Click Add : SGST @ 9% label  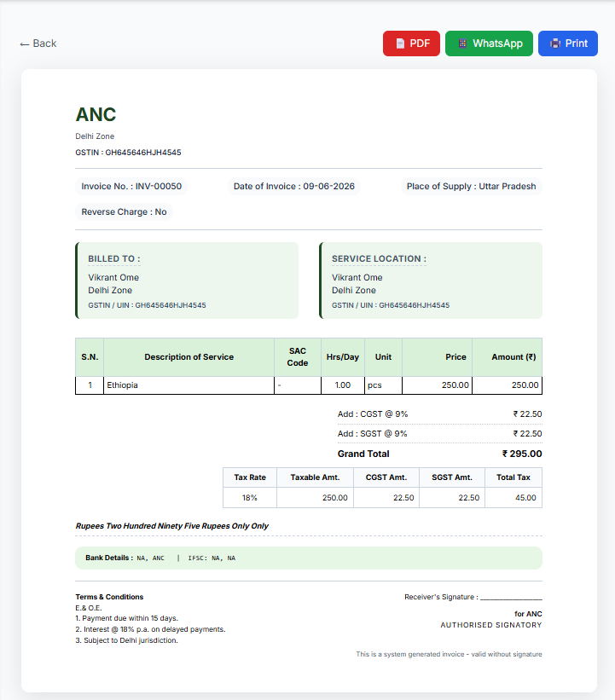point(372,434)
